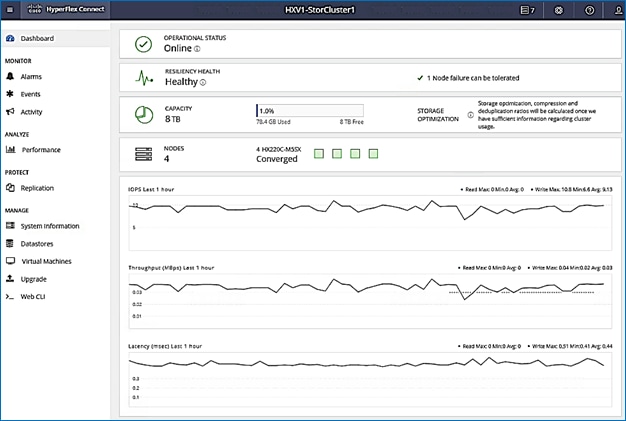This screenshot has height=421, width=626.
Task: Click the 'Online' status text
Action: pos(178,48)
